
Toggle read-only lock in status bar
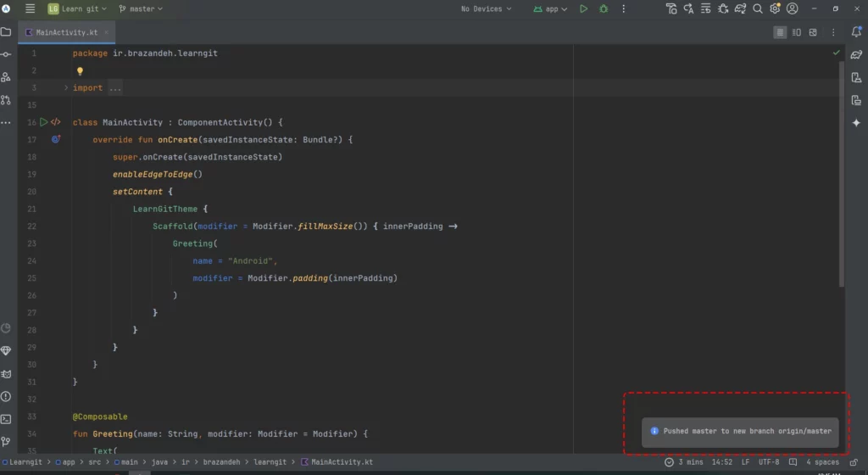(854, 462)
